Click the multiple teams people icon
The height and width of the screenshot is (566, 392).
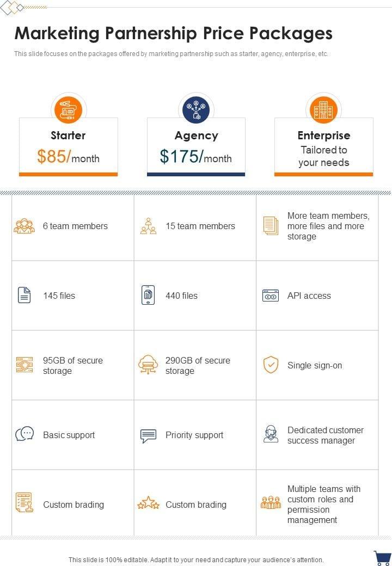click(271, 502)
